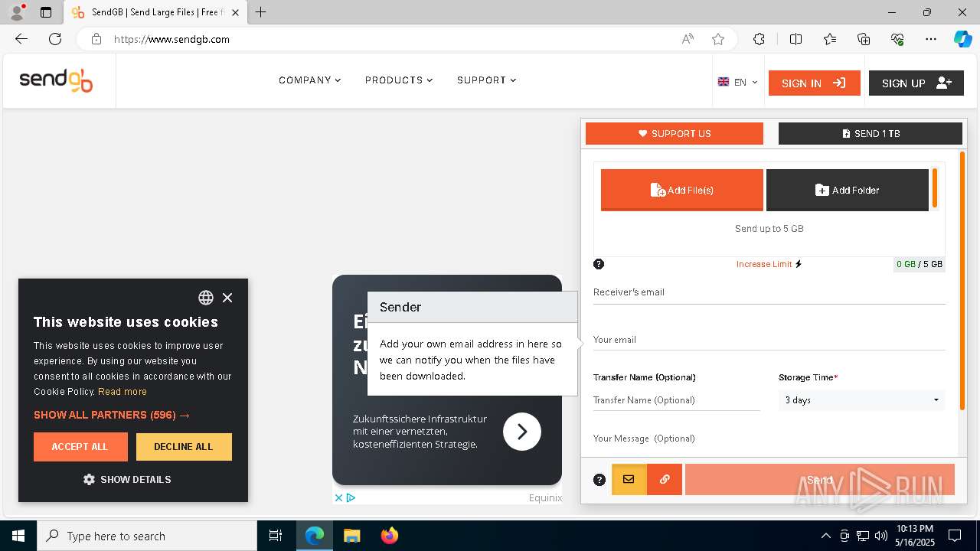
Task: Open Task View in taskbar
Action: (276, 536)
